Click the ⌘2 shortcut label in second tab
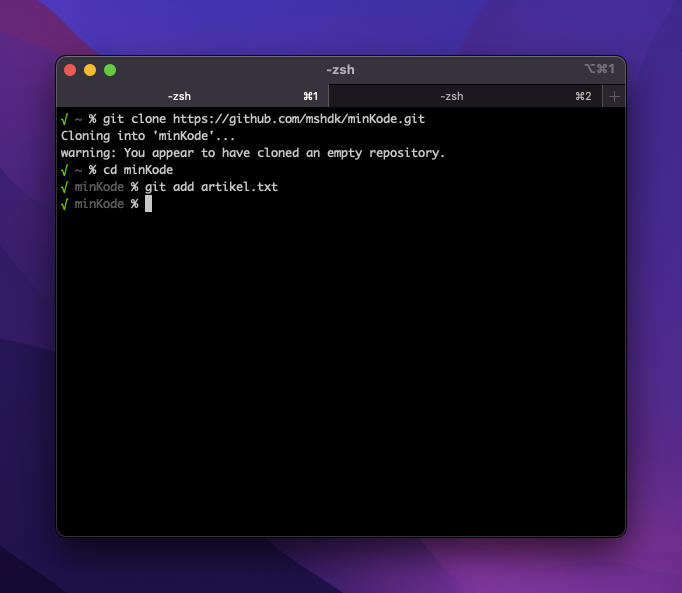This screenshot has width=682, height=593. click(583, 96)
